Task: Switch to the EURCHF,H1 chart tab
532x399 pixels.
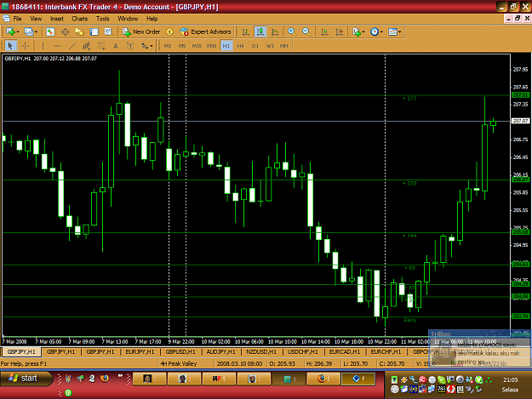Action: pos(386,352)
